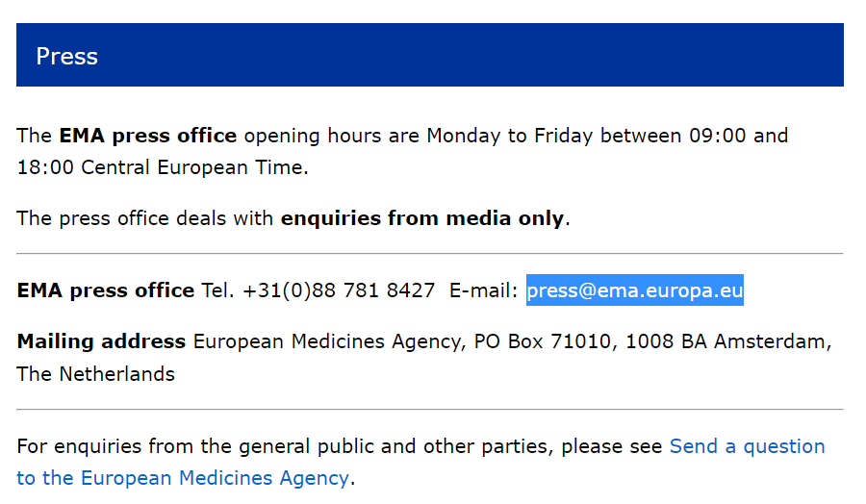Click the "E-mail:" label
Image resolution: width=866 pixels, height=504 pixels.
coord(484,290)
